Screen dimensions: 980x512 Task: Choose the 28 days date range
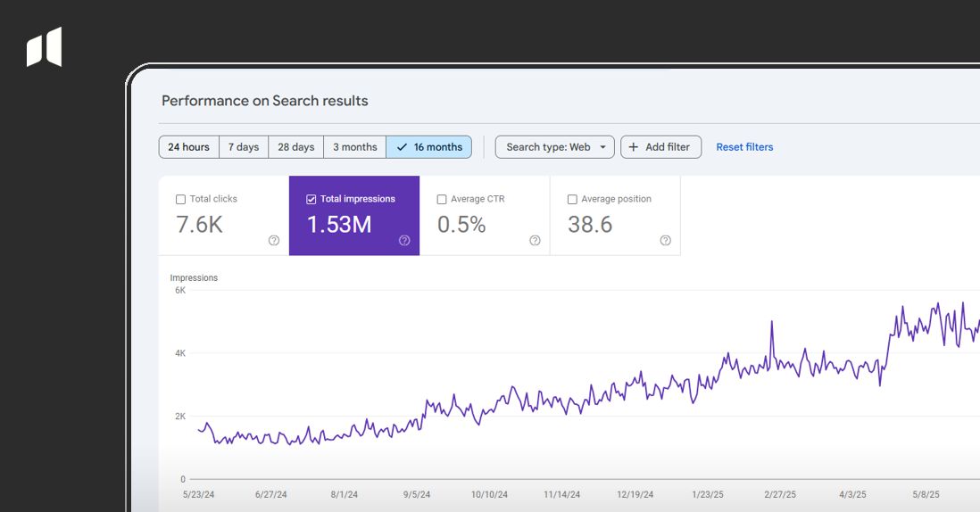pos(295,147)
